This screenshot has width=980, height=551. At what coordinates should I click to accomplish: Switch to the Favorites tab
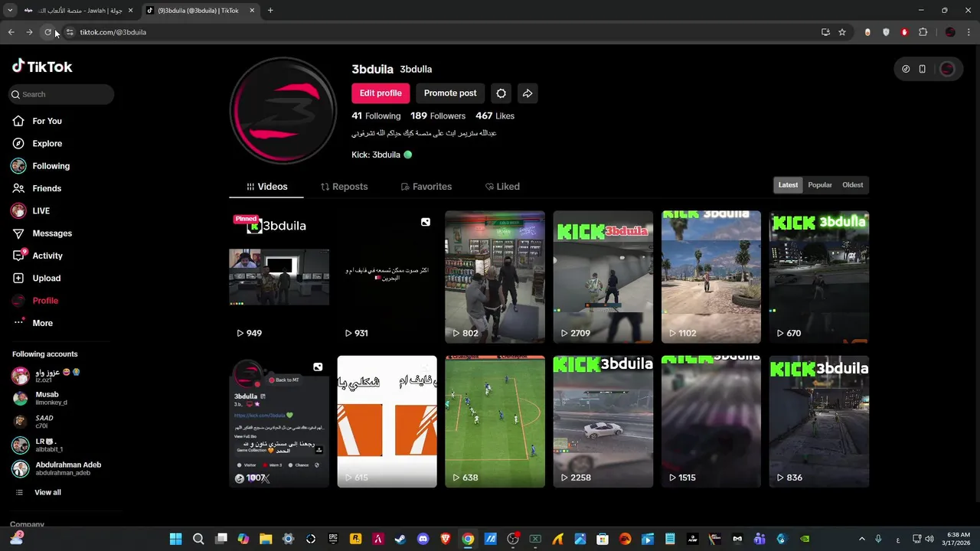[426, 187]
